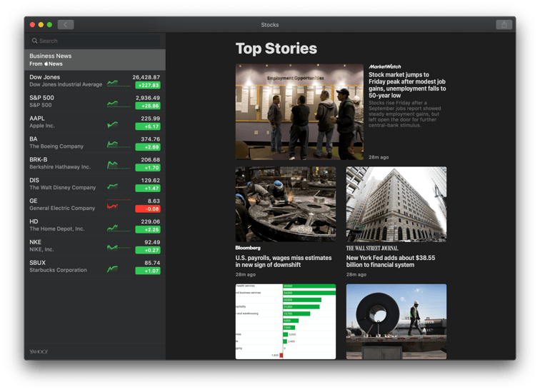The width and height of the screenshot is (540, 392).
Task: Toggle AAPL +5.17 change badge
Action: (x=148, y=126)
